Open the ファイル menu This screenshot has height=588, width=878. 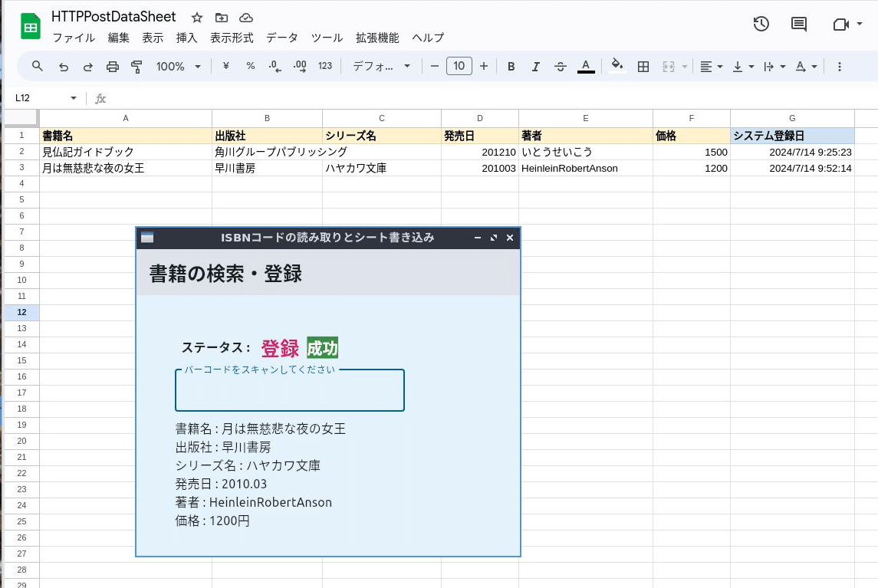pyautogui.click(x=74, y=38)
